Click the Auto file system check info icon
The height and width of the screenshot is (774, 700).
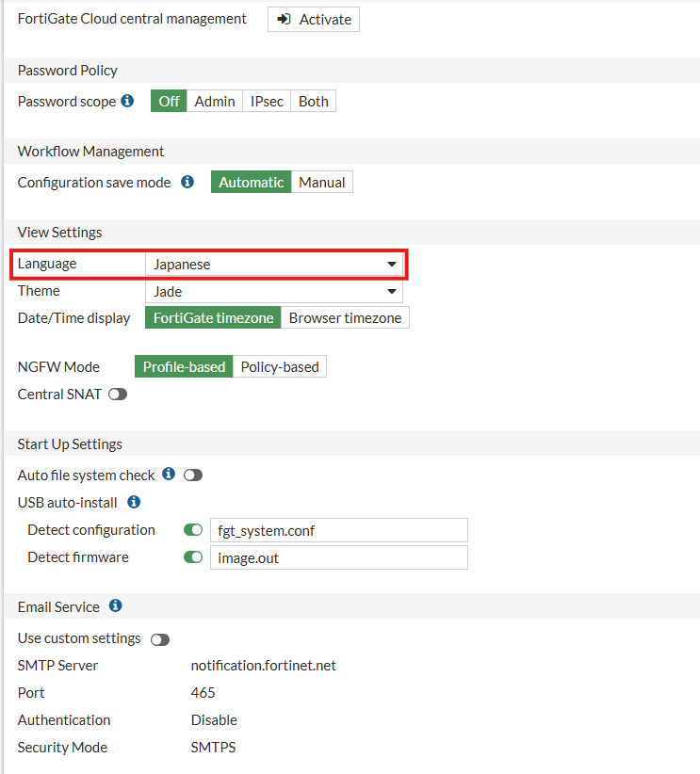(169, 474)
